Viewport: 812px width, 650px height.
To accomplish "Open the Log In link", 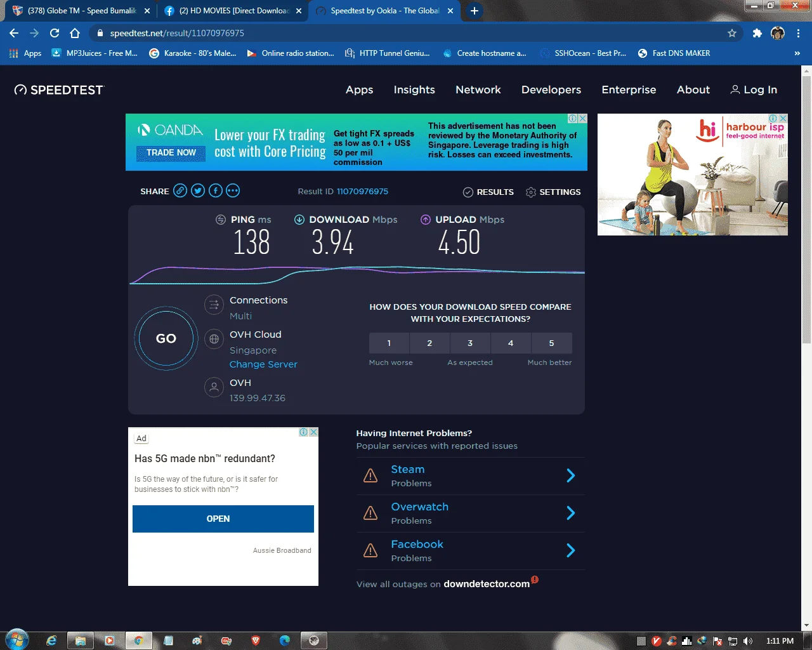I will coord(754,90).
